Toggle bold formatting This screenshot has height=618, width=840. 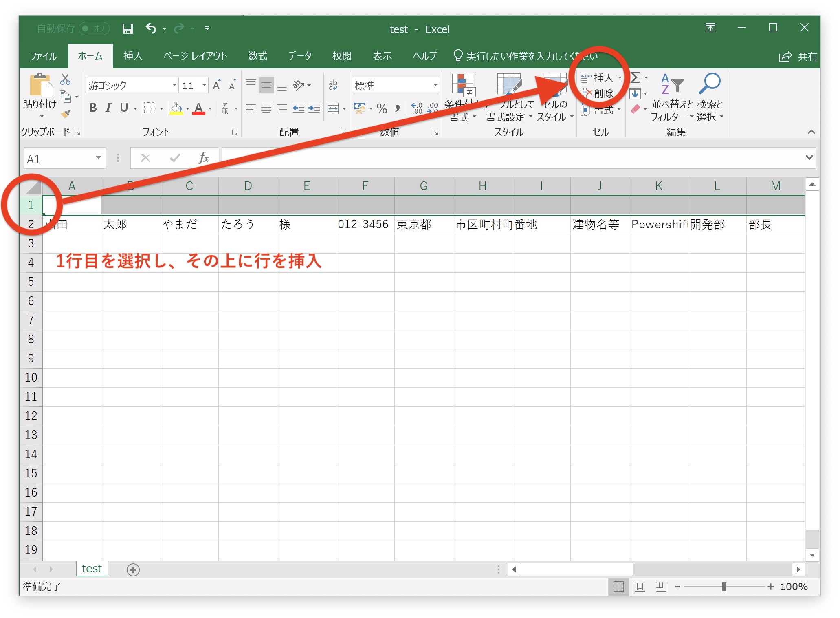tap(93, 108)
